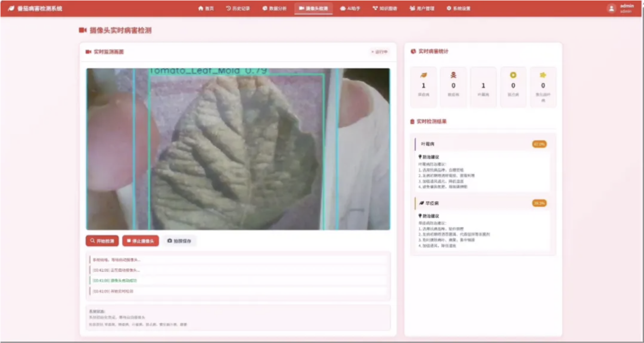Click the admin username in header
Viewport: 644px width, 343px height.
626,6
